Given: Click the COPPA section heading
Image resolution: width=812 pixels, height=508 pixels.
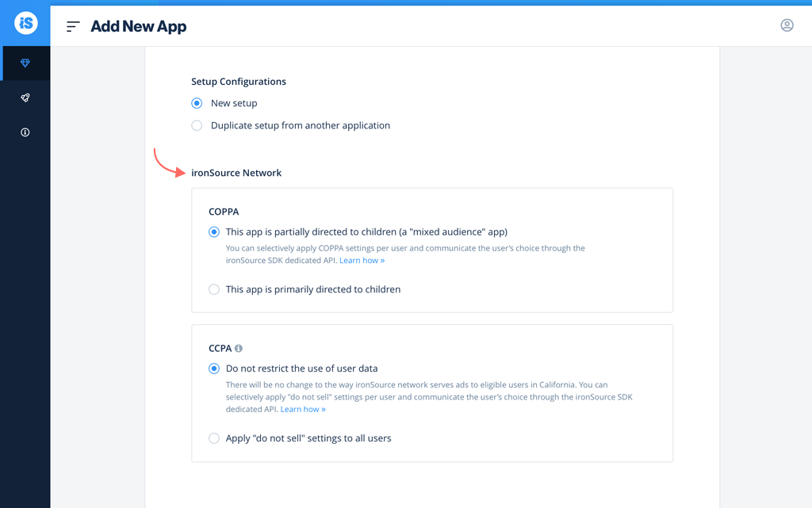Looking at the screenshot, I should 224,212.
